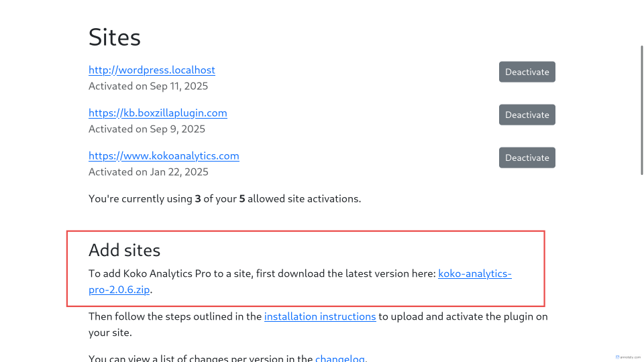644x362 pixels.
Task: Deactivate the kb.boxzillaplugin.com site
Action: click(527, 115)
